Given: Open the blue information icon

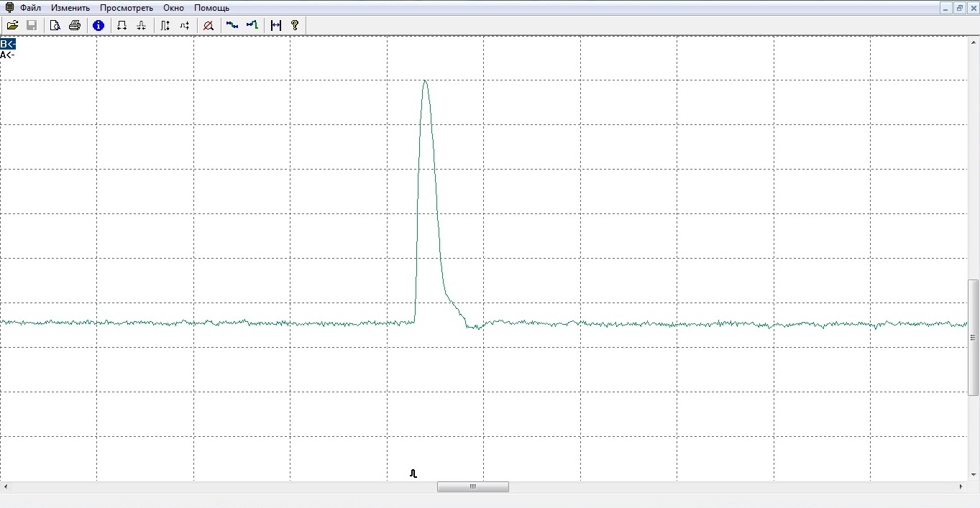Looking at the screenshot, I should [x=99, y=25].
